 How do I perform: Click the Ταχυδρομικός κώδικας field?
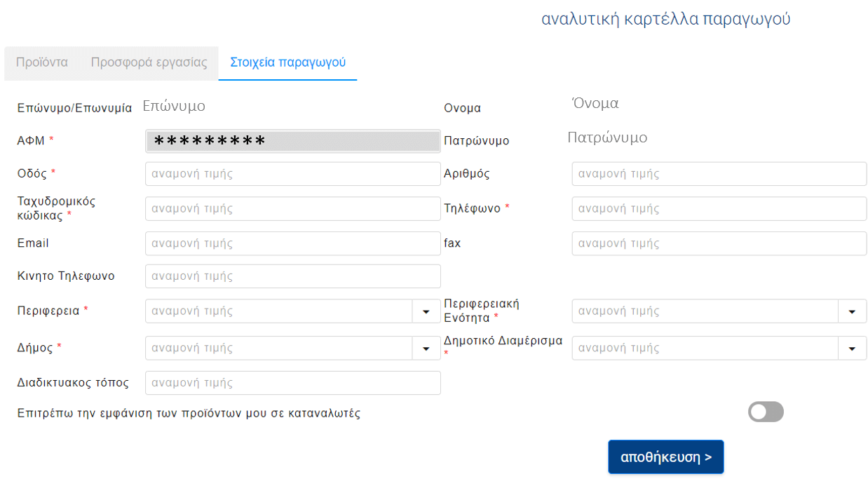click(292, 209)
